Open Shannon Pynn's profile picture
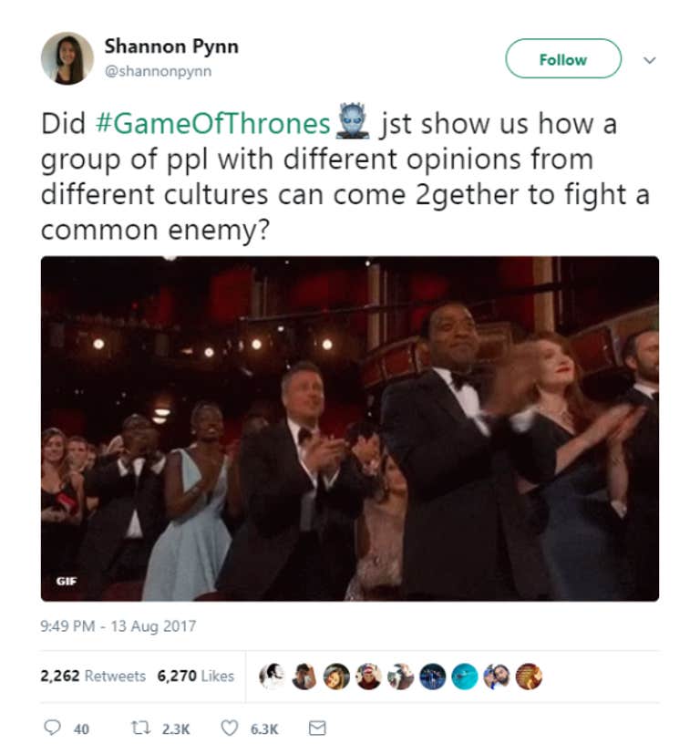This screenshot has height=754, width=700. [67, 58]
